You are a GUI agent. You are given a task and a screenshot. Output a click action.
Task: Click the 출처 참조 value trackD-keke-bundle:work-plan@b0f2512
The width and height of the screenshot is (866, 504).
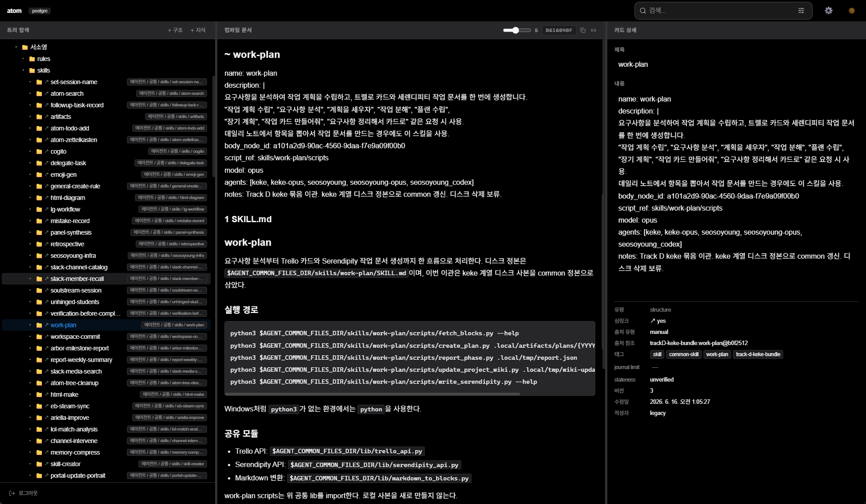click(x=699, y=343)
